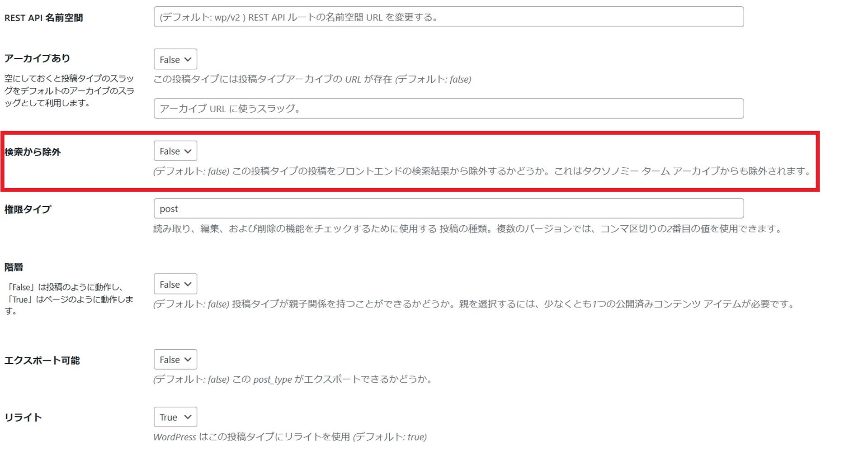Click the 検索から除外 label

click(x=33, y=152)
